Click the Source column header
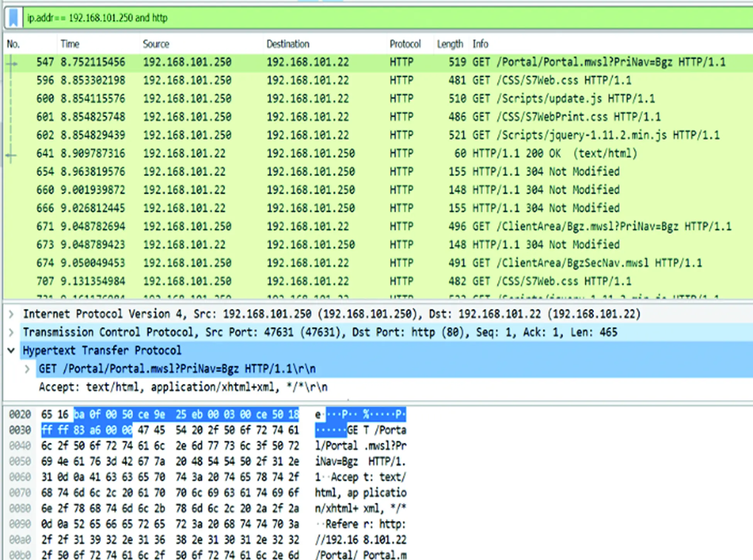This screenshot has width=753, height=560. 156,44
